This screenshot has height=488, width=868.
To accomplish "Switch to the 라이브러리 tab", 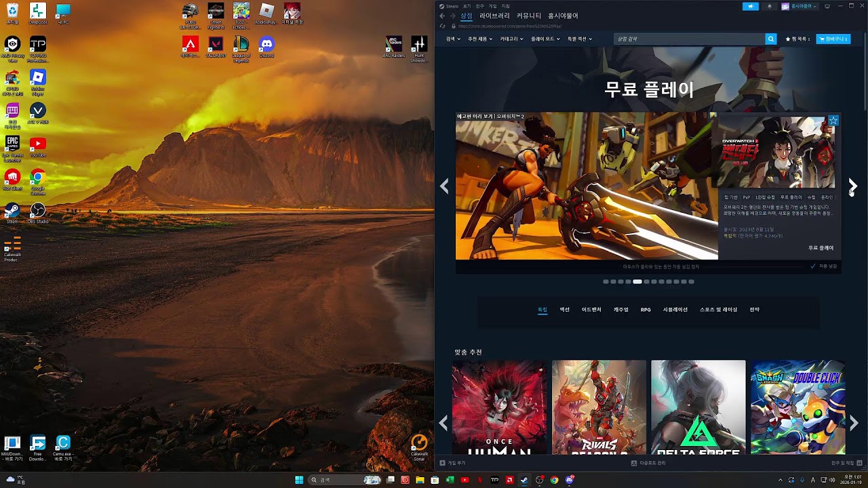I will [494, 16].
